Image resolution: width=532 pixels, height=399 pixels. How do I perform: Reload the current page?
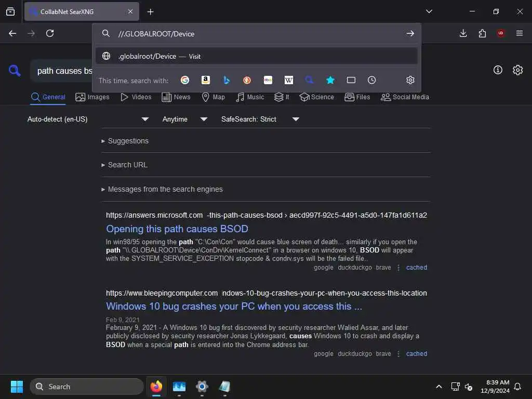click(50, 33)
